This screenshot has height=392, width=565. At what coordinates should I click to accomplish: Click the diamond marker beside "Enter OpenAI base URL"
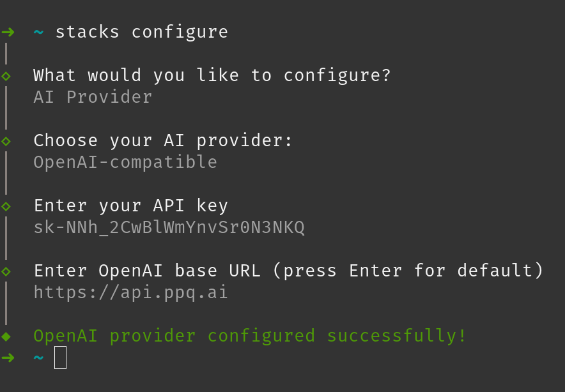6,271
